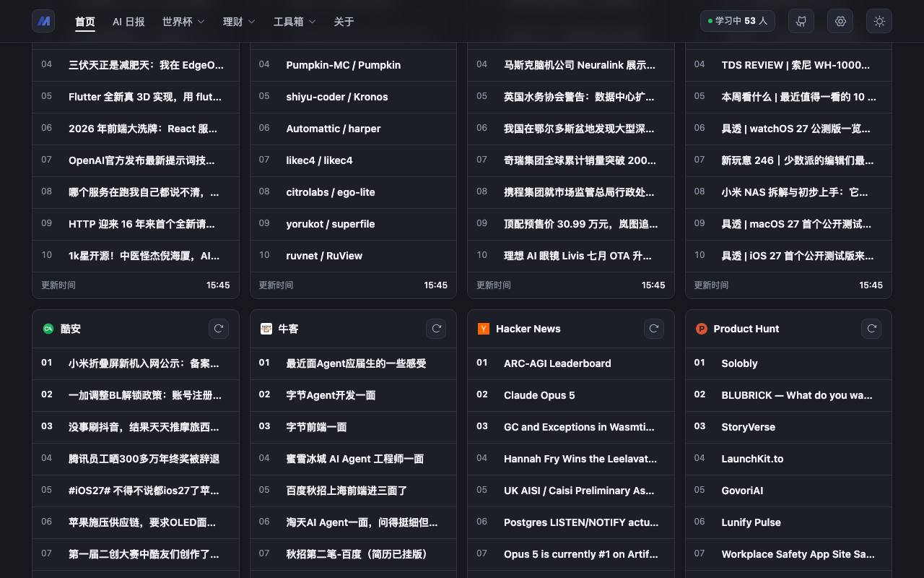This screenshot has width=924, height=578.
Task: Open the Pumpkin-MC / Pumpkin repository
Action: coord(353,65)
